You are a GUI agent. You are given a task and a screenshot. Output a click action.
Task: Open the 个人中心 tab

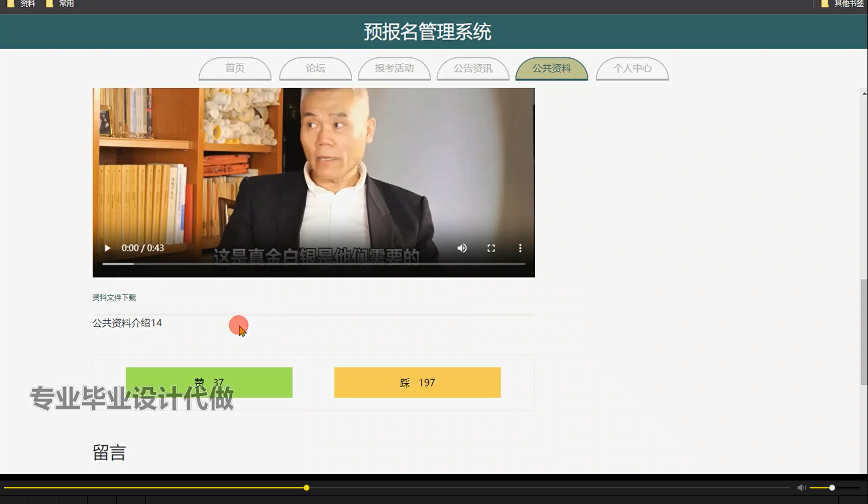(x=632, y=68)
